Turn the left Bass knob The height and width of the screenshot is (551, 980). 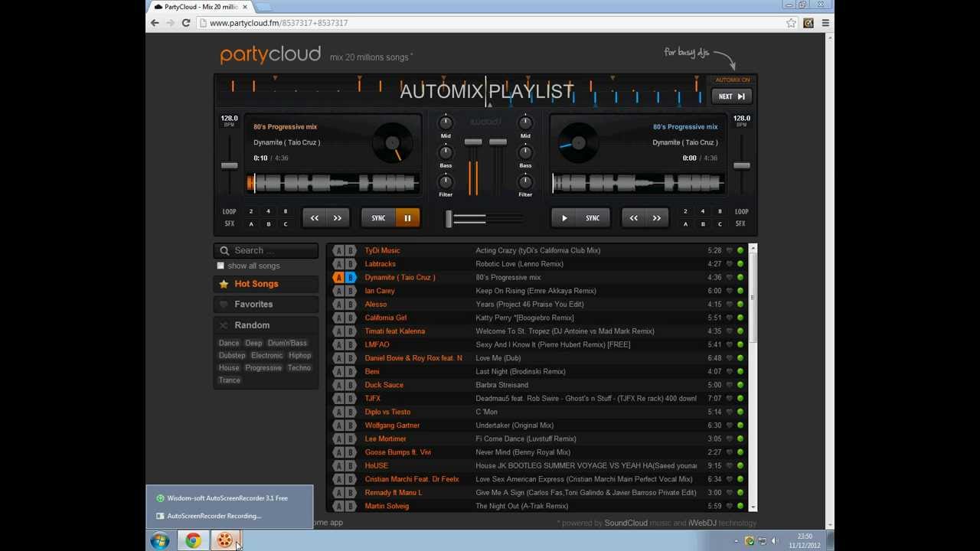click(446, 152)
